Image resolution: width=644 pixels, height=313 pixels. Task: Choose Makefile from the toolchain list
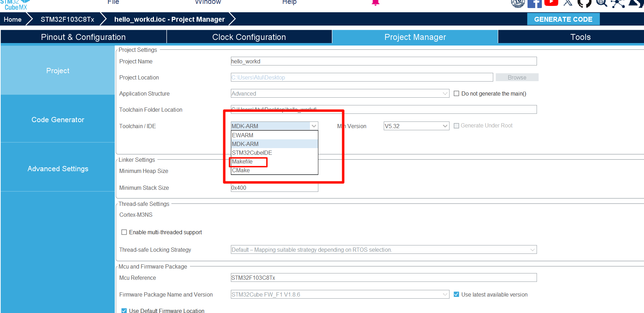point(275,161)
